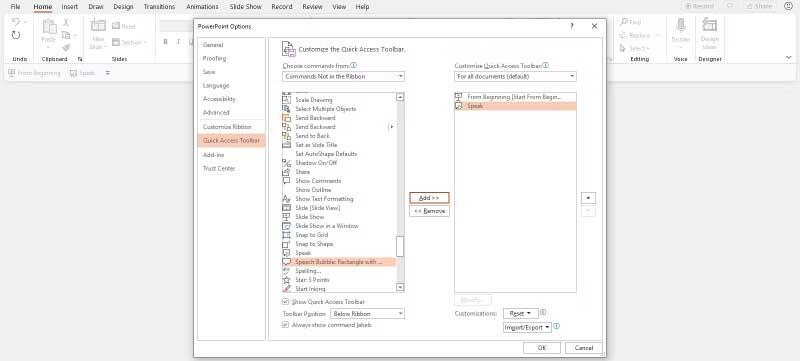800x361 pixels.
Task: Click the Snap to Grid command icon
Action: 286,235
